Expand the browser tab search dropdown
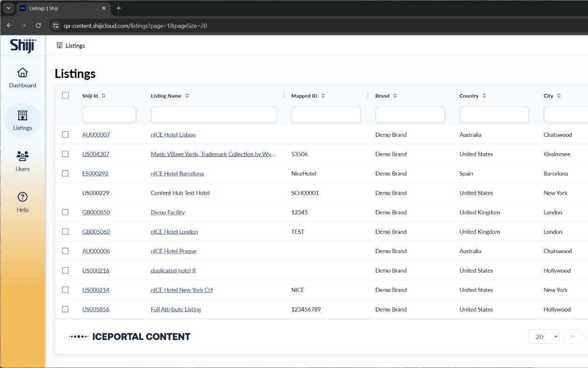This screenshot has width=588, height=368. [x=8, y=8]
